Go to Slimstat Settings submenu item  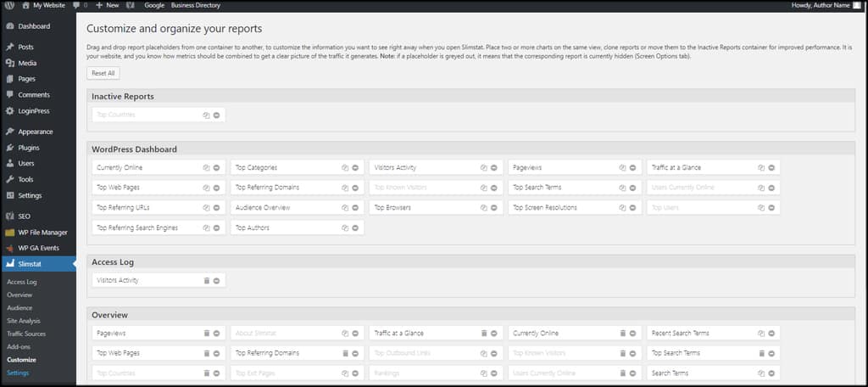18,373
